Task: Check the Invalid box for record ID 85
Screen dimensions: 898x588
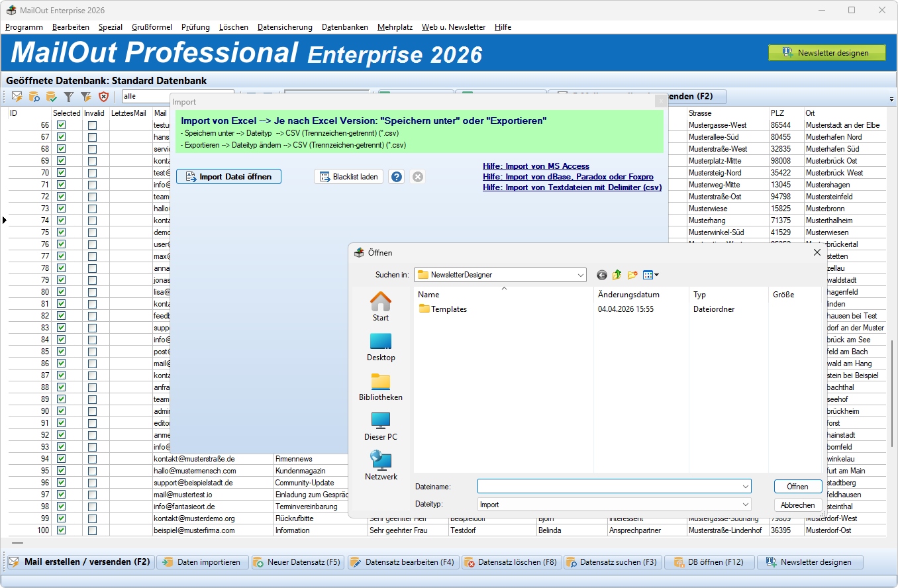Action: [x=92, y=352]
